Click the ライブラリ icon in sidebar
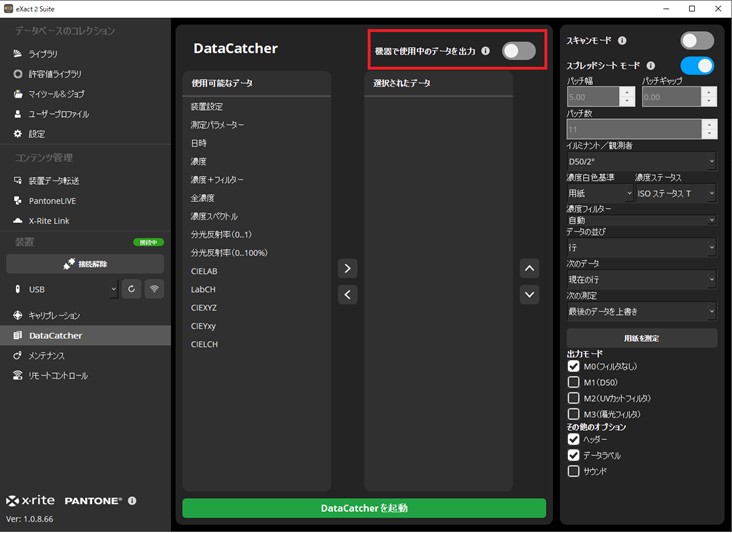The image size is (732, 533). pos(18,54)
